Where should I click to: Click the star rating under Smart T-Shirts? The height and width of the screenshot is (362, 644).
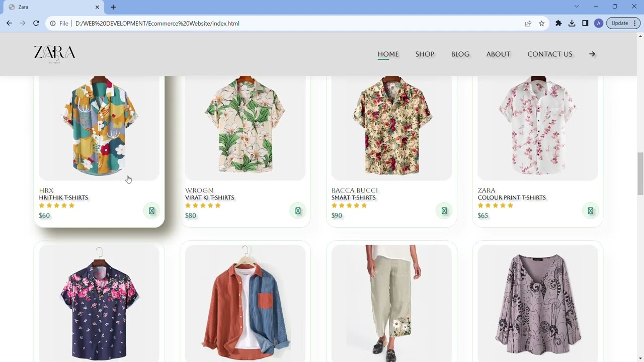(350, 206)
